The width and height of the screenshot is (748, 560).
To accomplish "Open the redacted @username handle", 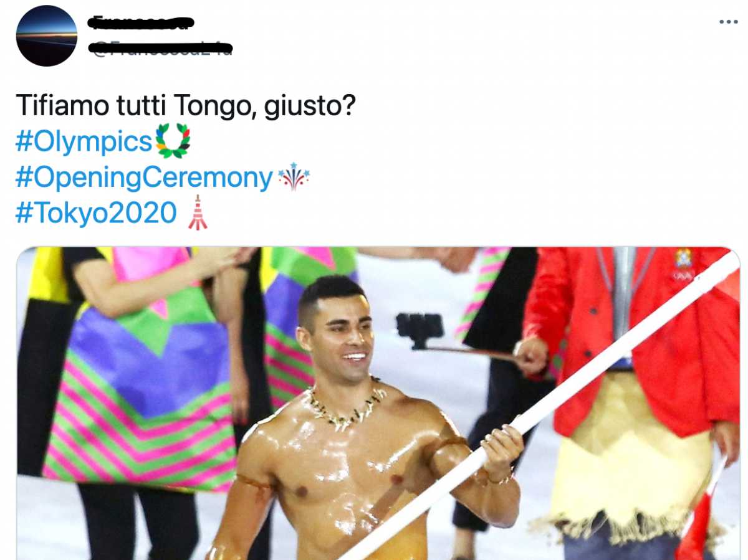I will pos(161,48).
